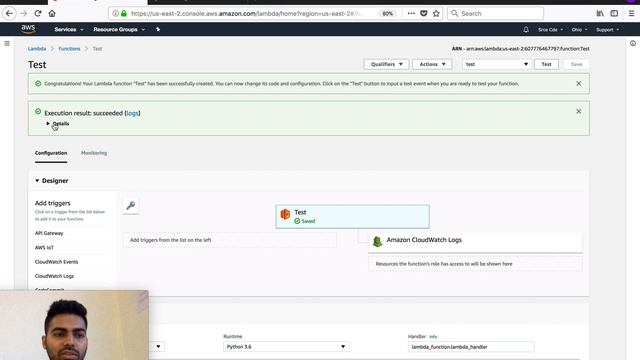Open the account name dropdown
This screenshot has height=360, width=640.
point(550,29)
